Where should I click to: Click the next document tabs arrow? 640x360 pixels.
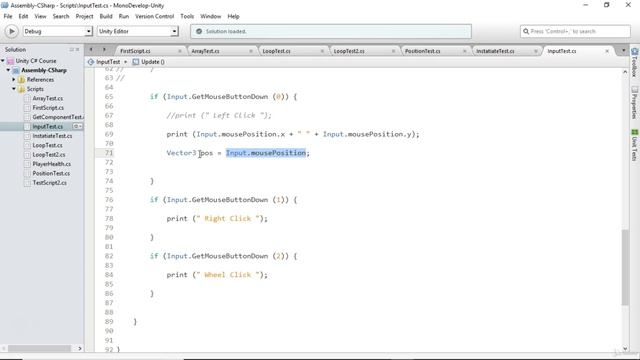coord(104,50)
